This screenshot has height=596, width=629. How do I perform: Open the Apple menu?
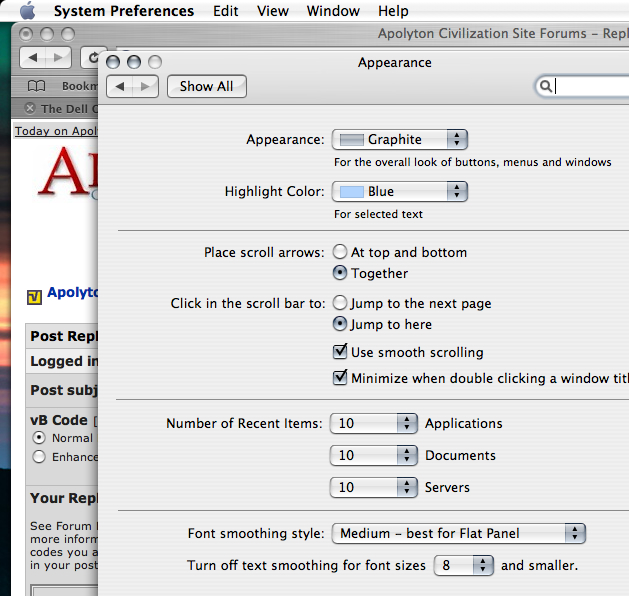[27, 11]
